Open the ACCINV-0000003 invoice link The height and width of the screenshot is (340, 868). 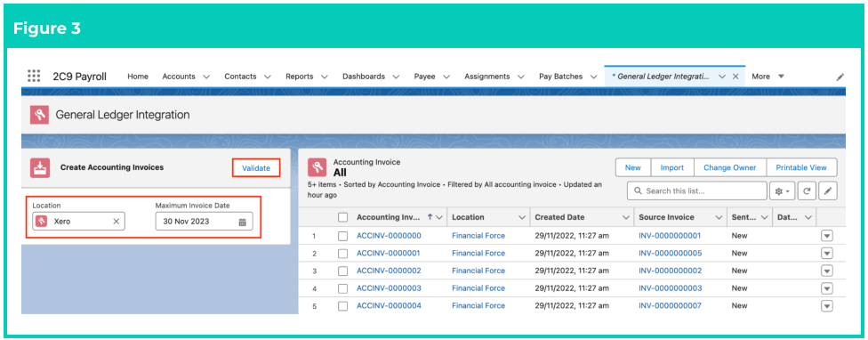(x=389, y=288)
